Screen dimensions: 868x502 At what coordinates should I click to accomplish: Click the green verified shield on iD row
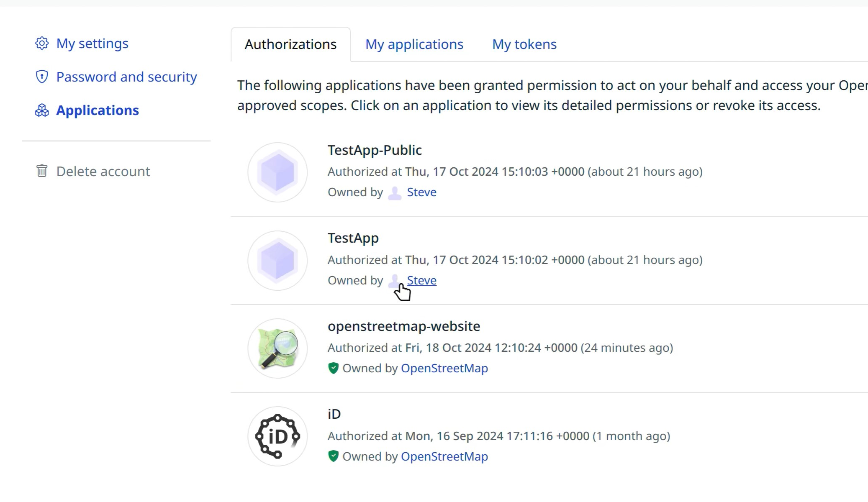coord(333,456)
